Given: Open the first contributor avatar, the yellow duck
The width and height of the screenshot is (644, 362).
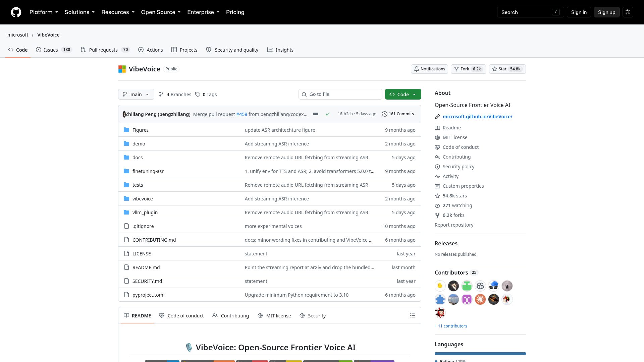Looking at the screenshot, I should tap(440, 286).
